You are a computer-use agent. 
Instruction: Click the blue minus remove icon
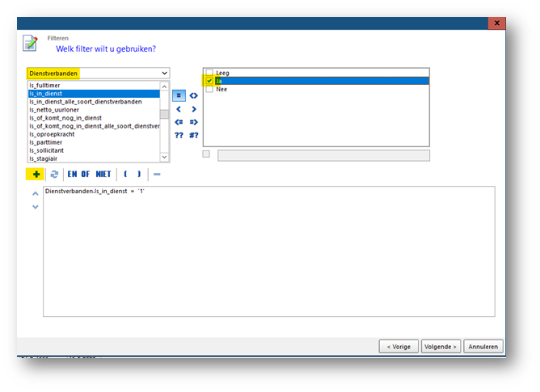point(157,175)
